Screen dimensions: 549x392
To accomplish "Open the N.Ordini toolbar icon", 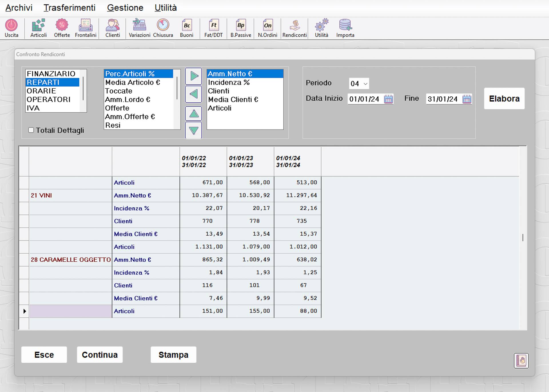I will click(x=268, y=25).
